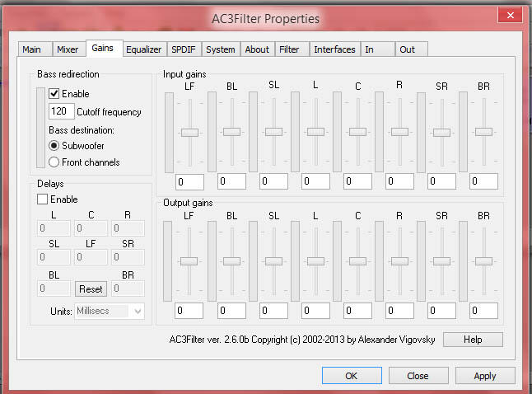Screen dimensions: 532x394
Task: Click the SR output gain slider thumb
Action: point(441,261)
